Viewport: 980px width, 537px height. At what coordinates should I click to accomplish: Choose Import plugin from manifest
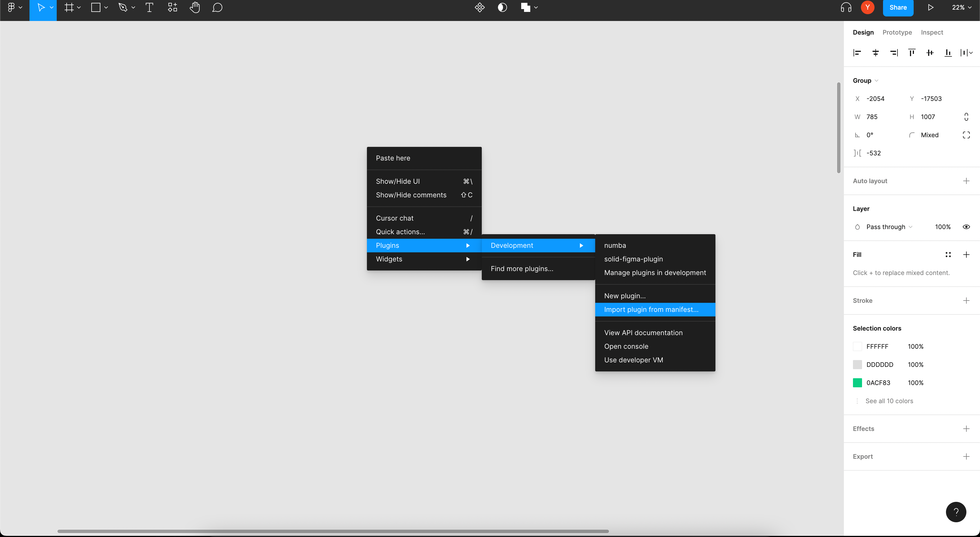651,310
